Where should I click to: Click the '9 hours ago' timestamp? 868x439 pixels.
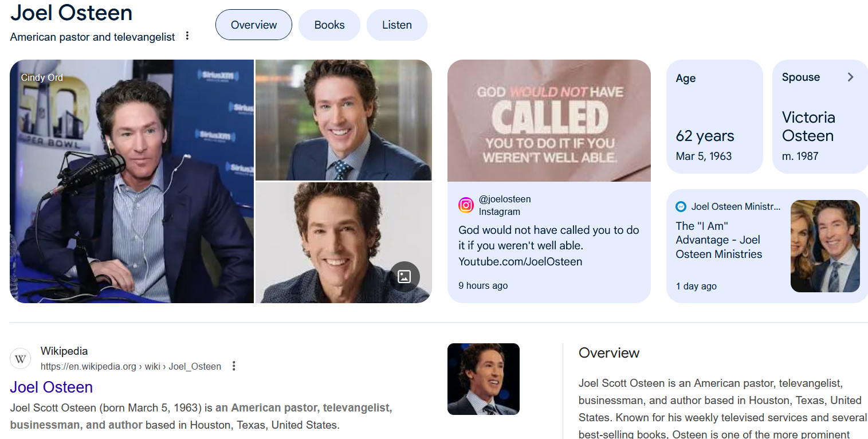(x=483, y=285)
